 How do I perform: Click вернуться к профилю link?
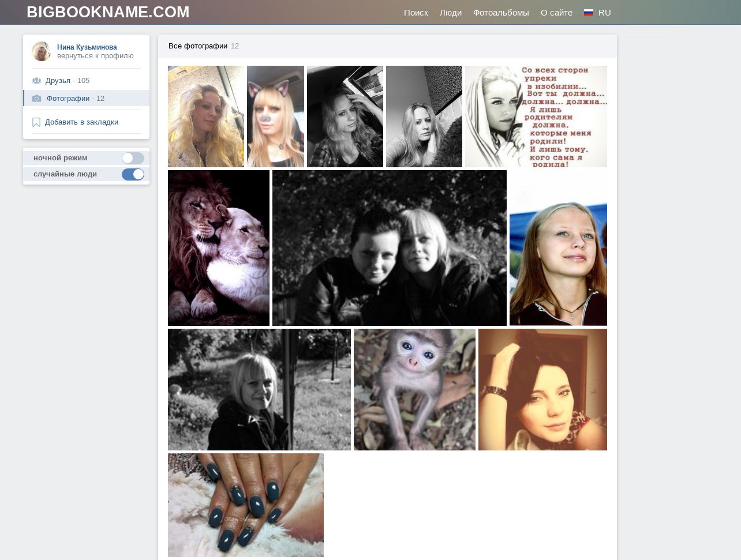tap(95, 56)
